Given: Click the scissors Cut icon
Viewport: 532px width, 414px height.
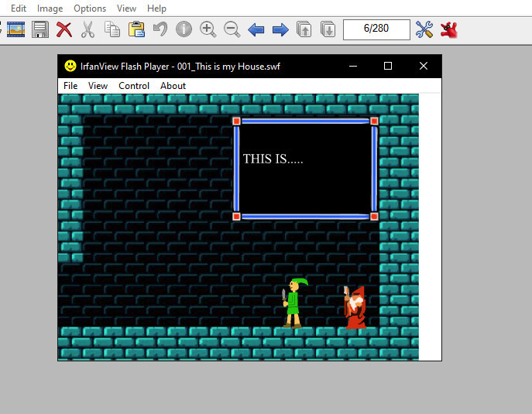Looking at the screenshot, I should tap(88, 29).
